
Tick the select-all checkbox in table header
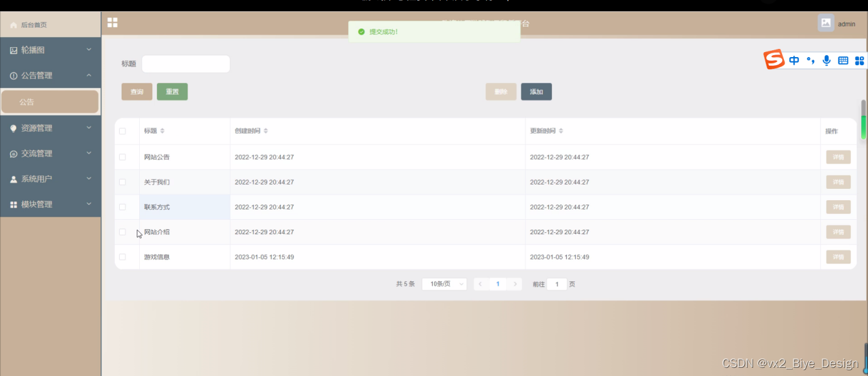tap(122, 131)
